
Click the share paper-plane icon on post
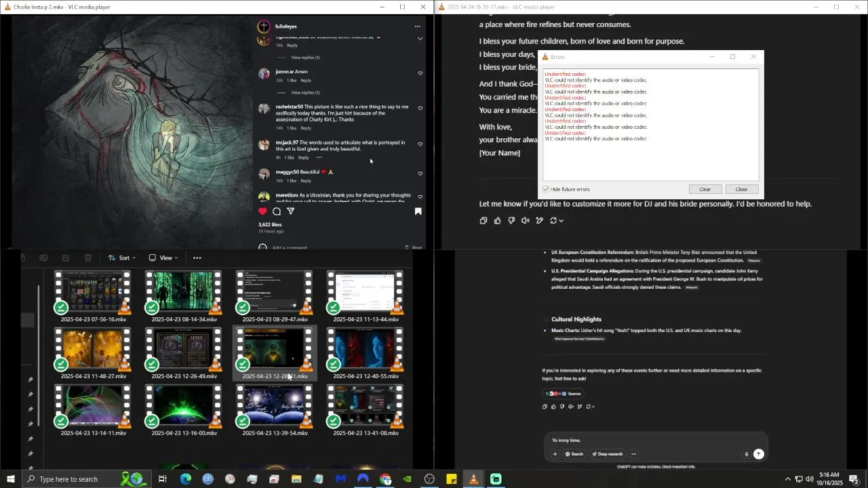click(x=290, y=211)
